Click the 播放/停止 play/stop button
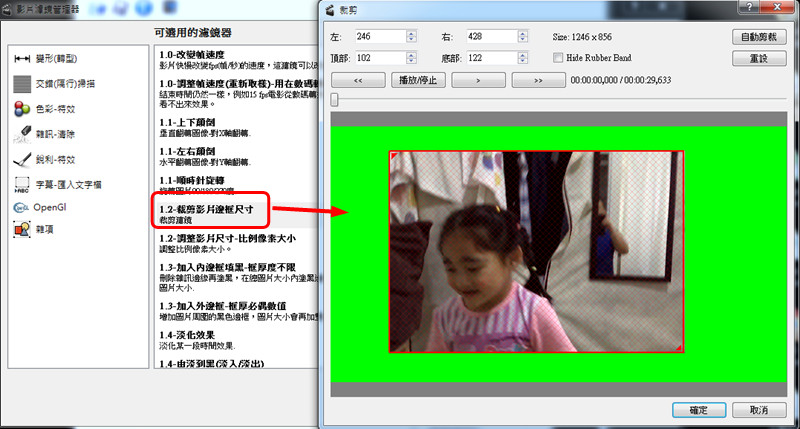Viewport: 800px width, 429px height. click(x=418, y=80)
